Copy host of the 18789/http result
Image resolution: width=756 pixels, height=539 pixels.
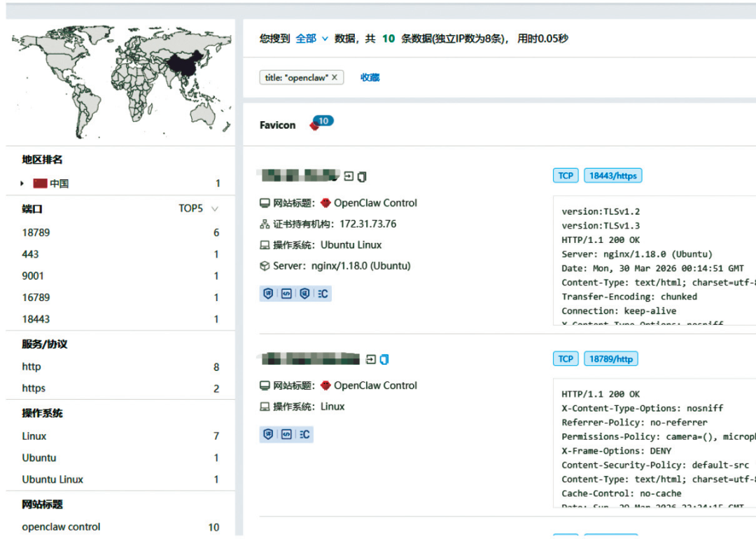click(384, 360)
